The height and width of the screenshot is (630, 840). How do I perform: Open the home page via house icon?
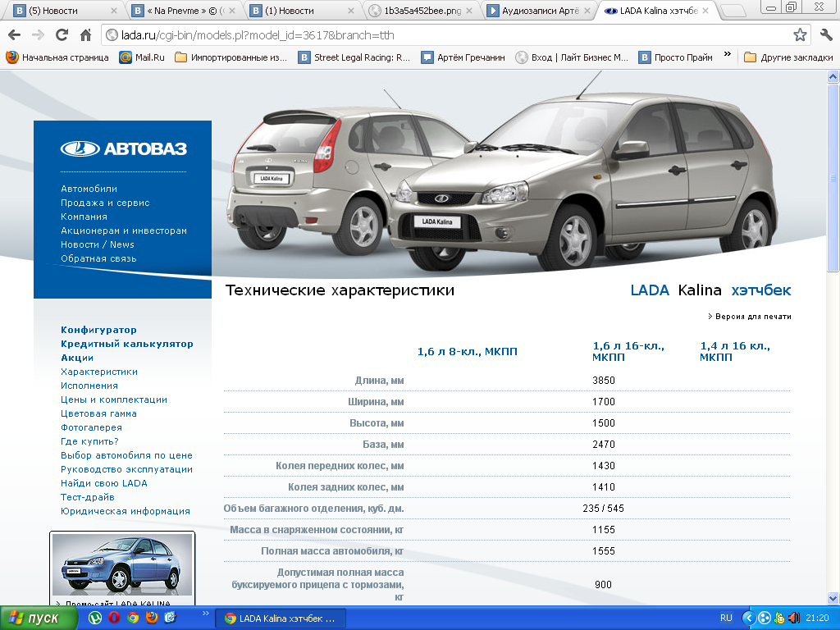(x=85, y=35)
